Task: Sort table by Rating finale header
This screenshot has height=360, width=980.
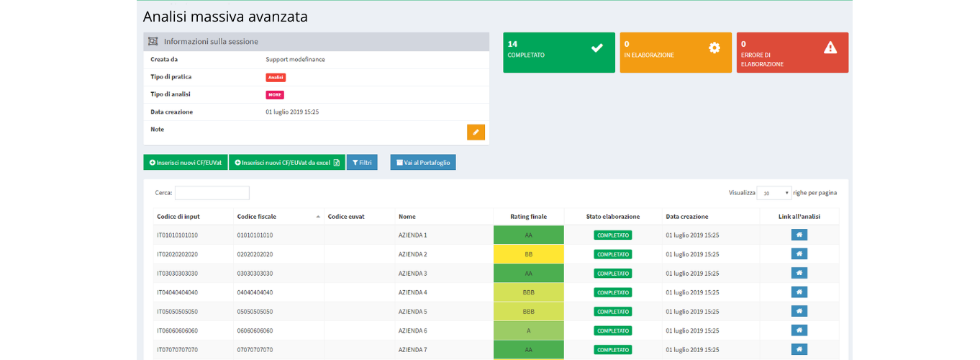Action: [529, 216]
